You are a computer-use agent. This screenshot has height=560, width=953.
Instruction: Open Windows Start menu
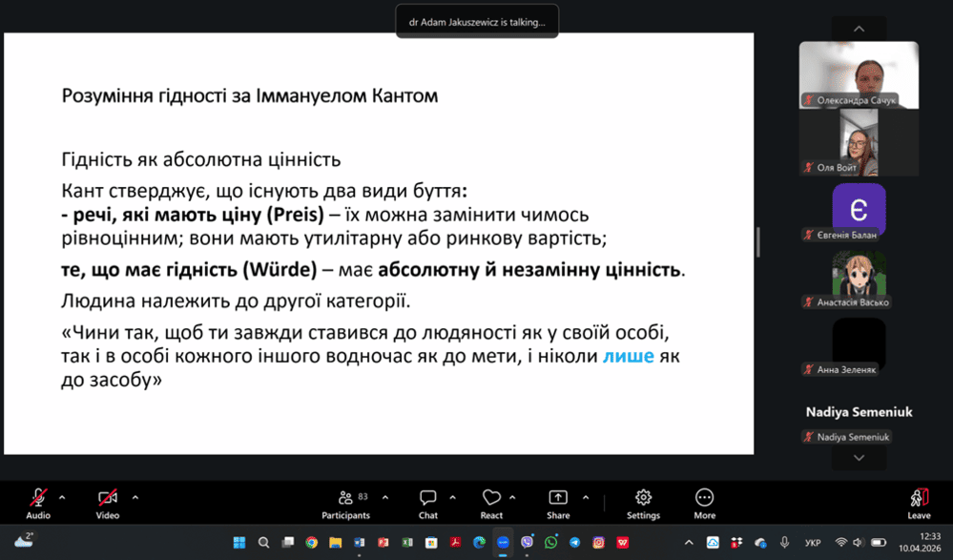click(239, 542)
